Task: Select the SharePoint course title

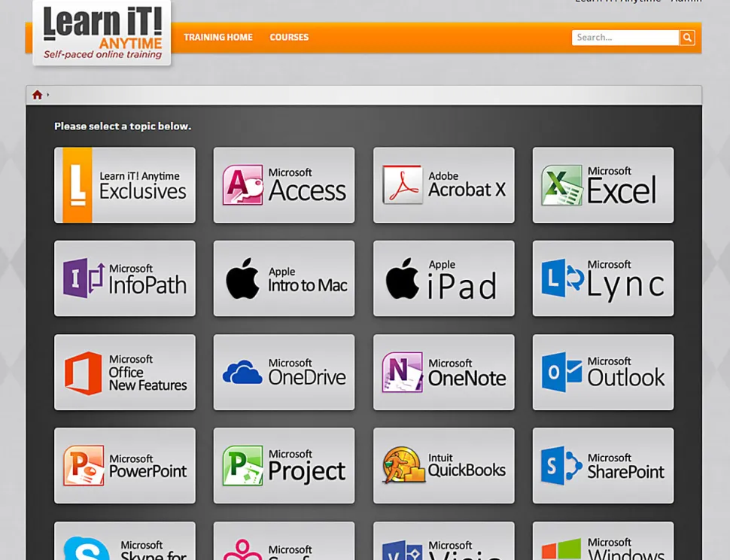Action: click(x=626, y=472)
